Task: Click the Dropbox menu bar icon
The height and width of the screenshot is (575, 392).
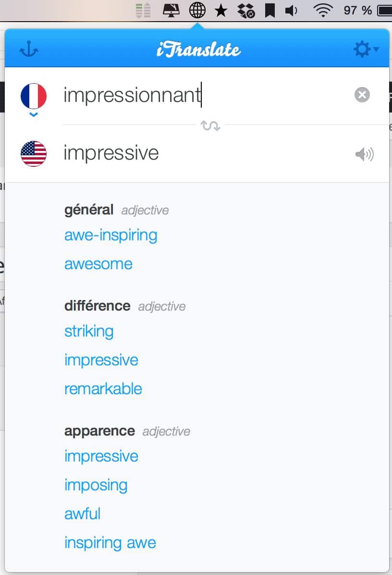Action: [246, 10]
